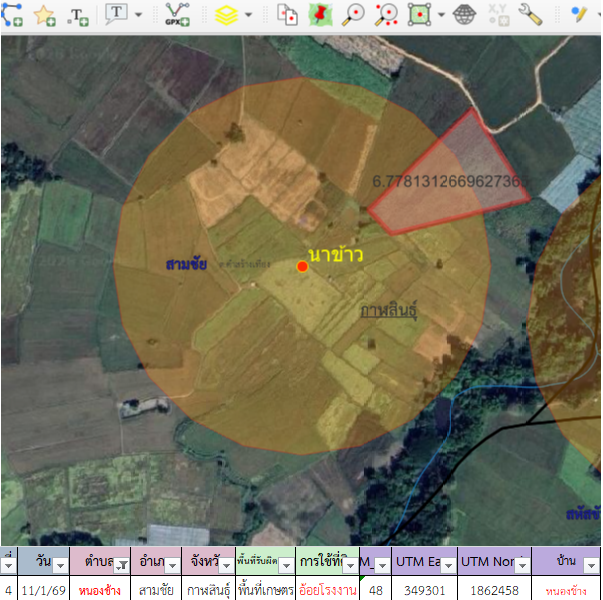Click the copy features icon
603x600 pixels.
tap(287, 15)
